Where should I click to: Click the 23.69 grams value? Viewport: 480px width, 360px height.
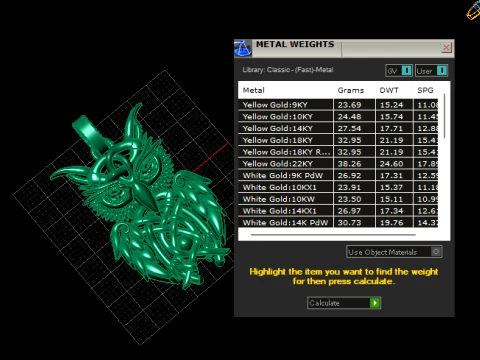[x=349, y=105]
